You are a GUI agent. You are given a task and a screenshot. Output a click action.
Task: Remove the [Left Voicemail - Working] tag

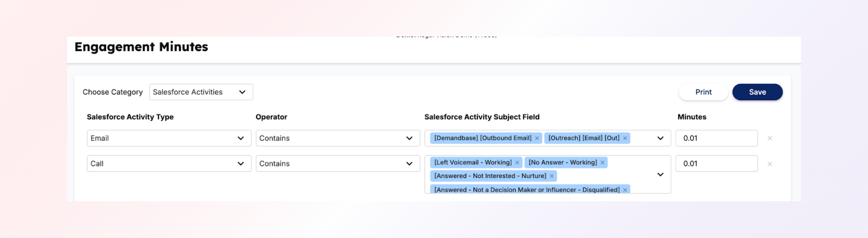click(x=517, y=163)
